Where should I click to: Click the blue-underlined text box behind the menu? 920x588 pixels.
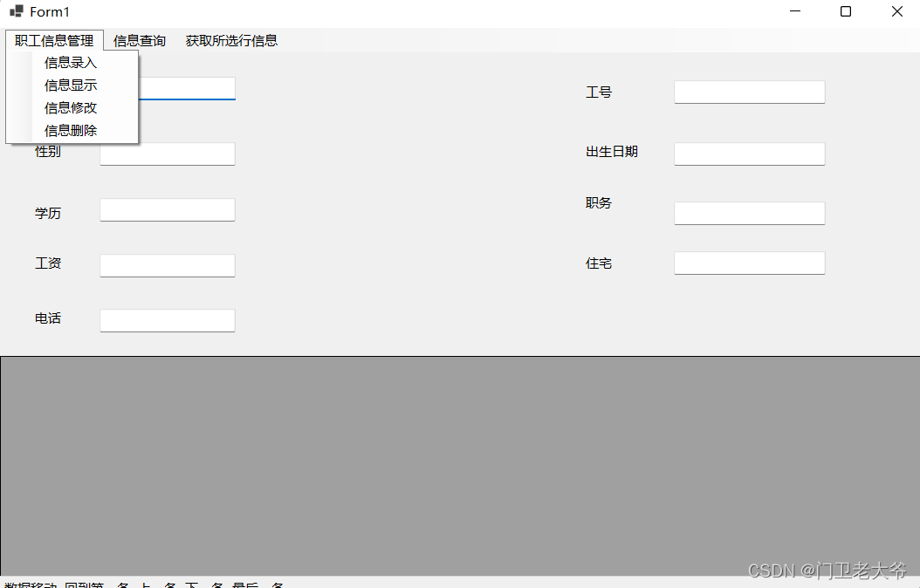click(x=187, y=88)
